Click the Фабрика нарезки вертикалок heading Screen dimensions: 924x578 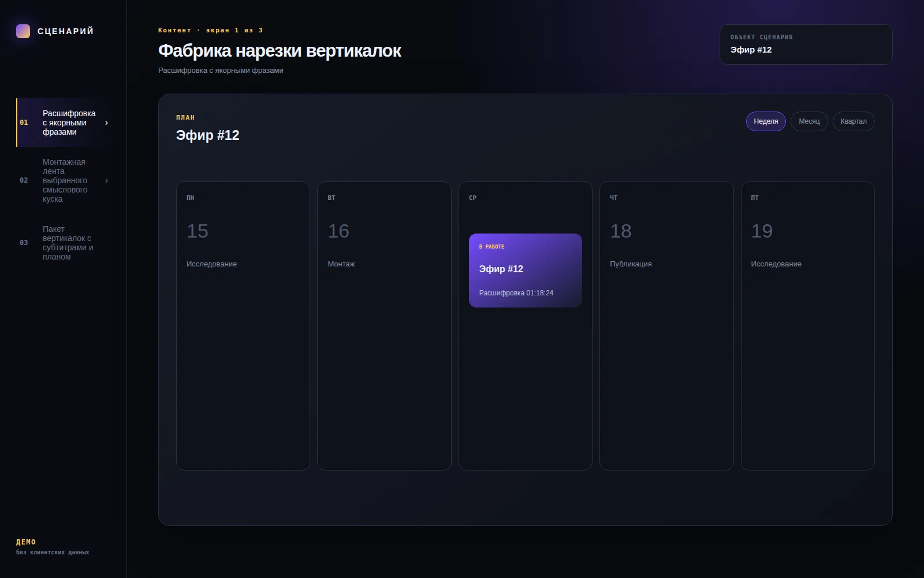click(x=280, y=51)
